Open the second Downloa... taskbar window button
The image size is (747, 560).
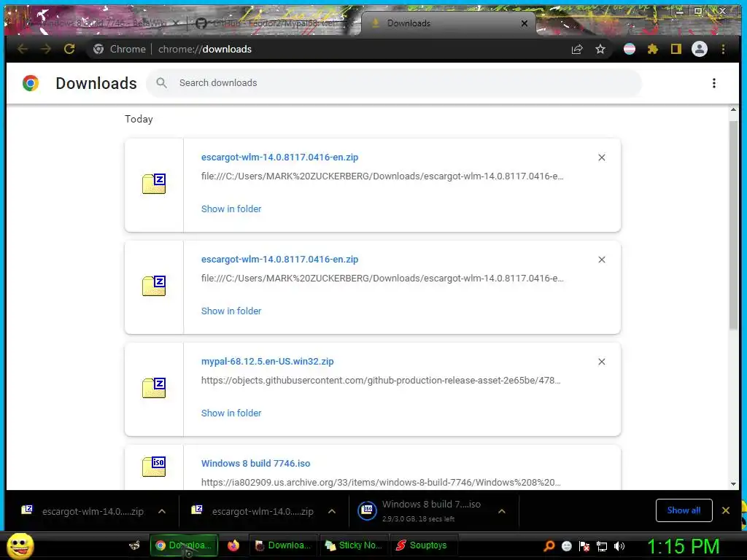pos(283,545)
